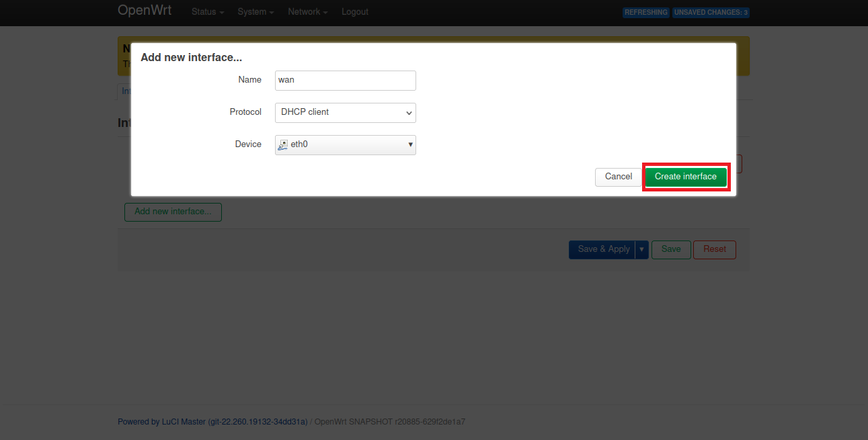Click the Protocol label
The width and height of the screenshot is (868, 440).
(x=245, y=112)
